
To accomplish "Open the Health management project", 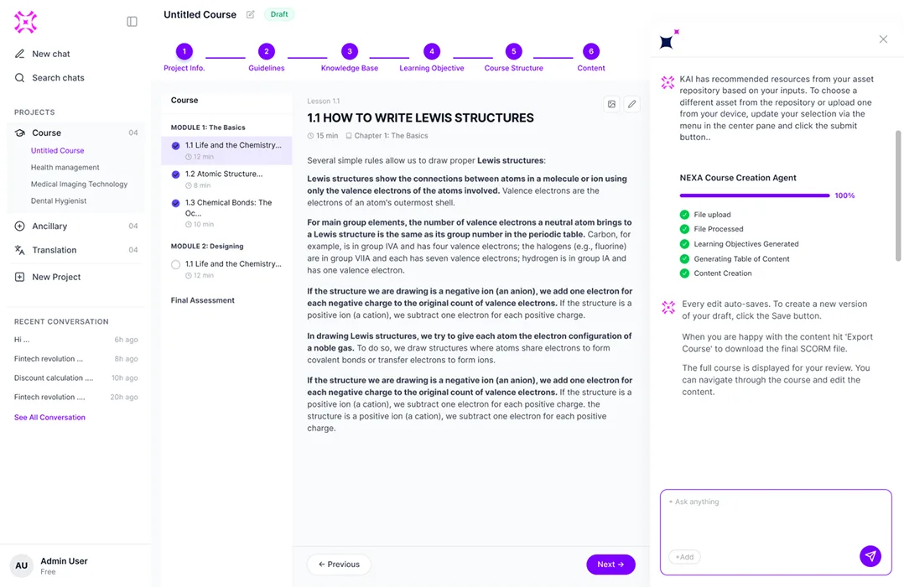I will pyautogui.click(x=65, y=167).
